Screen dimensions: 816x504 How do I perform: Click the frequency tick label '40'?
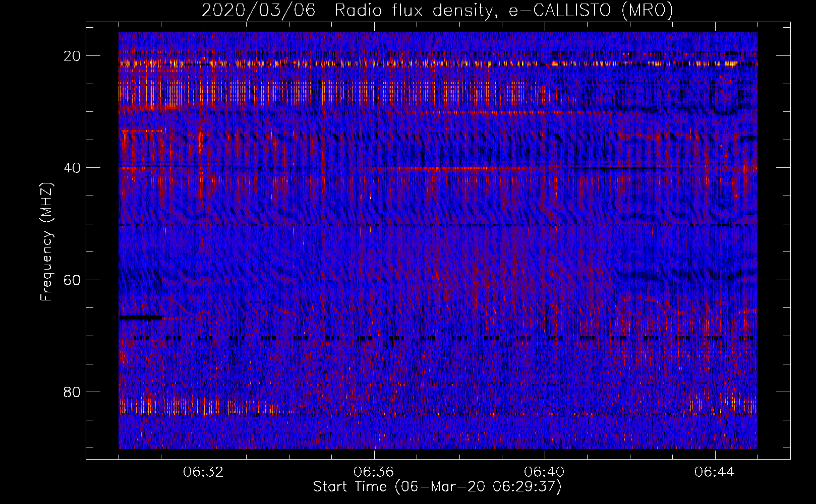point(72,167)
